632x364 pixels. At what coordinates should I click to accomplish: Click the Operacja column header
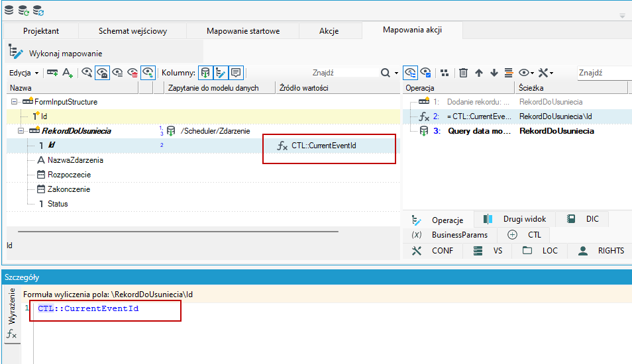(458, 88)
